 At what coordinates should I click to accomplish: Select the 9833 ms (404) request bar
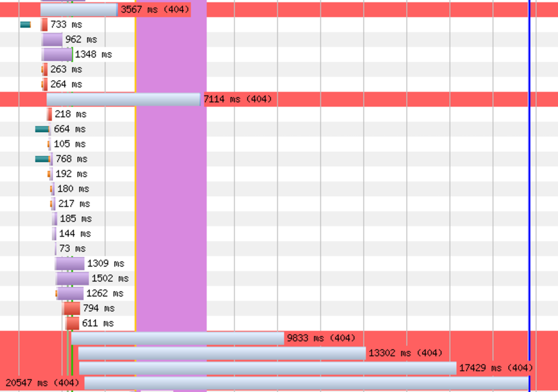pos(177,338)
